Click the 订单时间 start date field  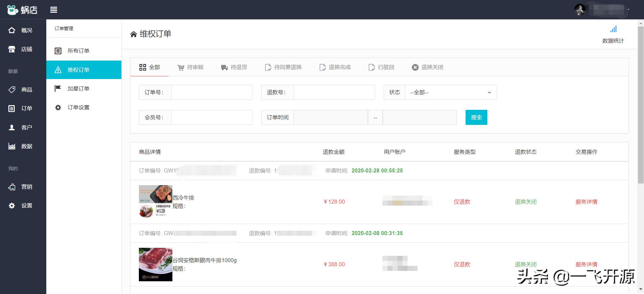(x=331, y=118)
